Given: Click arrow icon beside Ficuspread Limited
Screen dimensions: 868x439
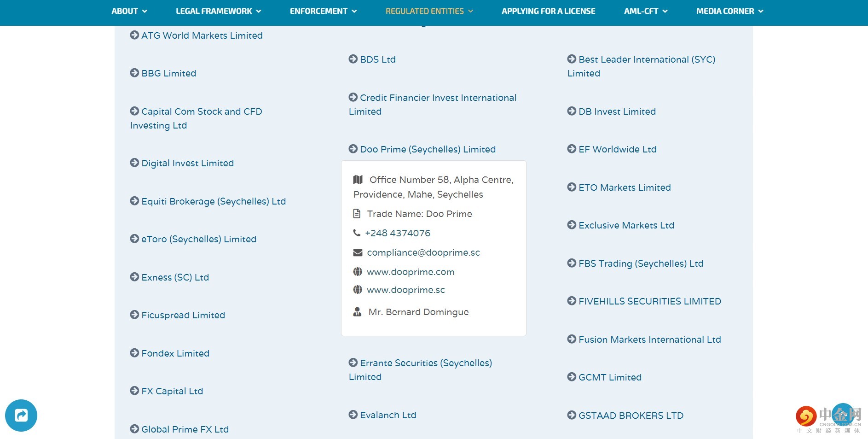Looking at the screenshot, I should pos(134,315).
